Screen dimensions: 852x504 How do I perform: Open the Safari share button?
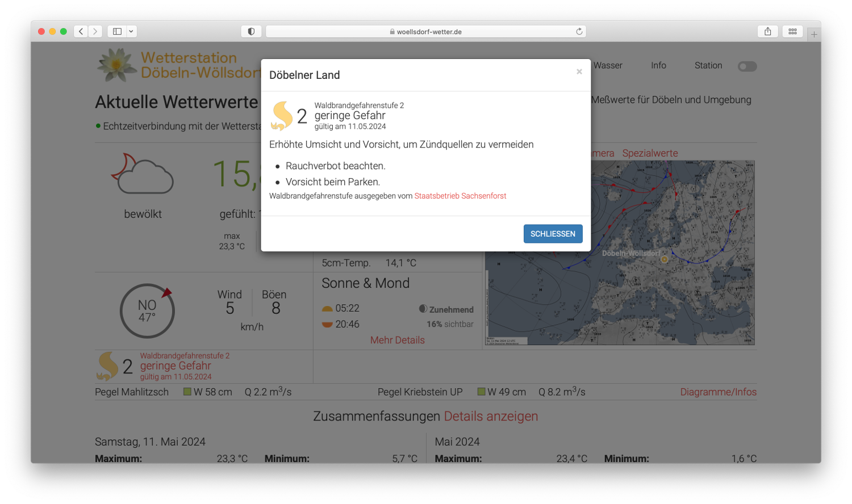[768, 32]
